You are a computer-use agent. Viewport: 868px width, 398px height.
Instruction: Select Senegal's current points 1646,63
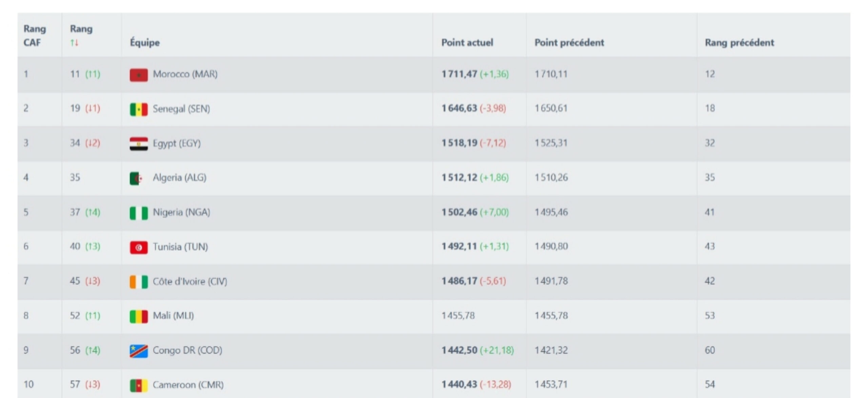[459, 108]
